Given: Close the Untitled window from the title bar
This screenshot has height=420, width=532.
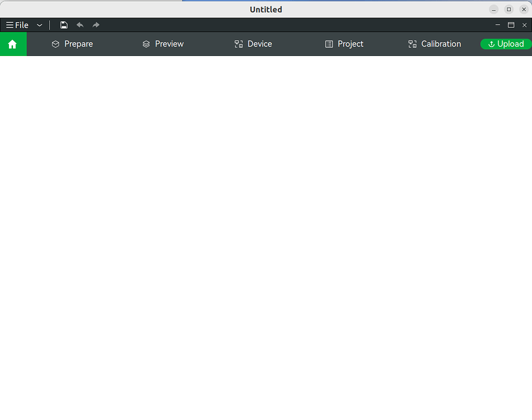Looking at the screenshot, I should pyautogui.click(x=524, y=10).
